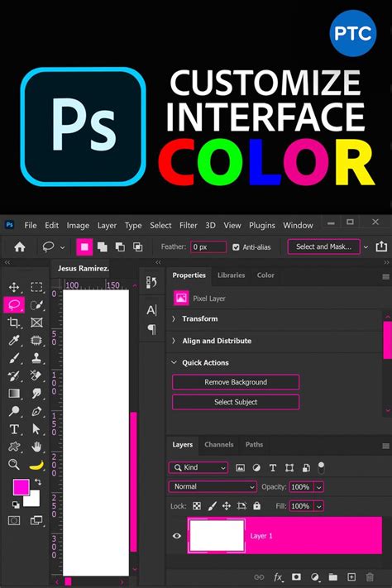
Task: Open the Normal blend mode dropdown
Action: click(x=213, y=487)
